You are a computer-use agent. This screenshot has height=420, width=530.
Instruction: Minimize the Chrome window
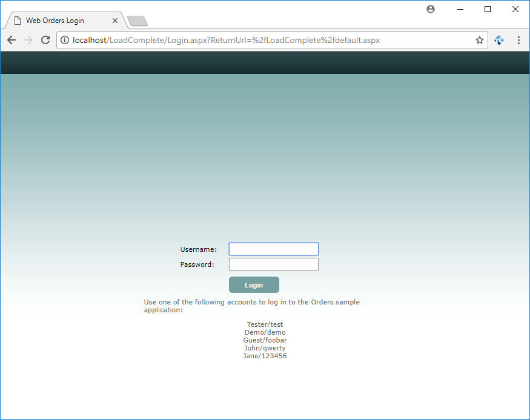click(460, 9)
